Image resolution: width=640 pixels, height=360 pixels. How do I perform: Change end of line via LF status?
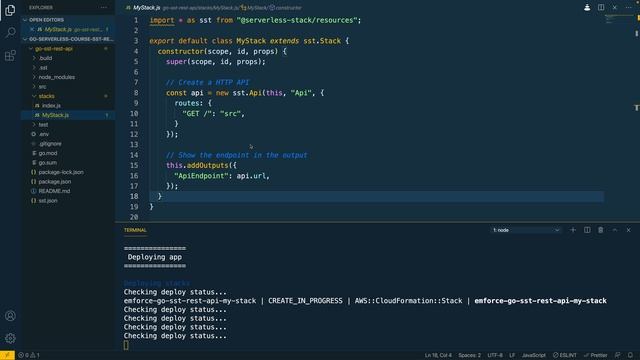click(512, 355)
